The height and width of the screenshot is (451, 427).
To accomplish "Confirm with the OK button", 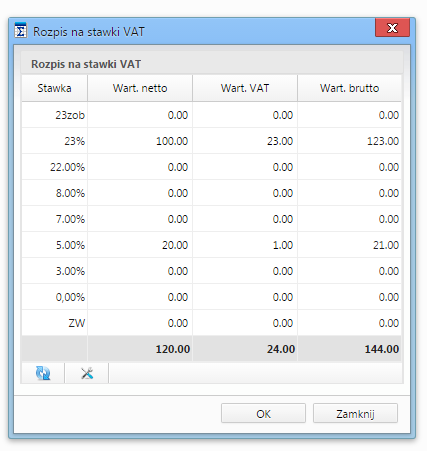I will point(263,413).
